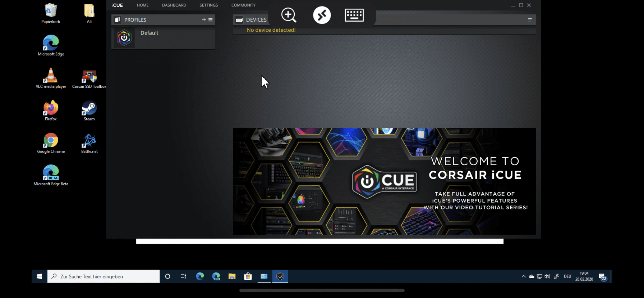The width and height of the screenshot is (644, 298).
Task: Click the Welcome to Corsair iCUE banner
Action: 384,181
